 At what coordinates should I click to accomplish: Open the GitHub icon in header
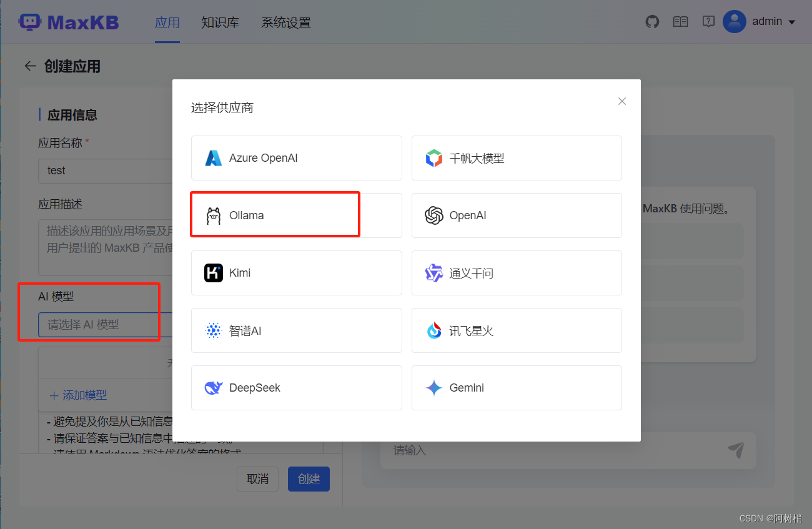tap(652, 22)
